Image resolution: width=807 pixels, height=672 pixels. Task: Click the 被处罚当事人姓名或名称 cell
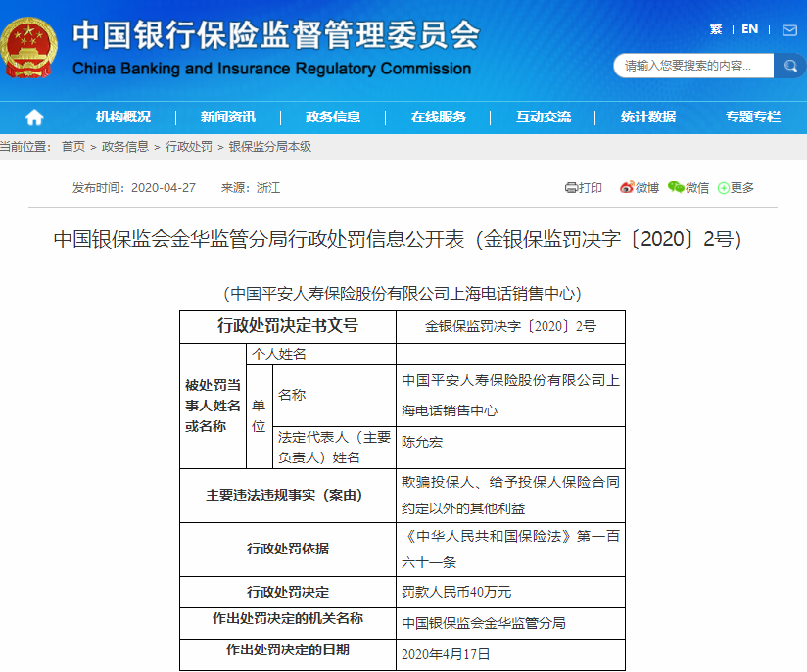click(214, 406)
